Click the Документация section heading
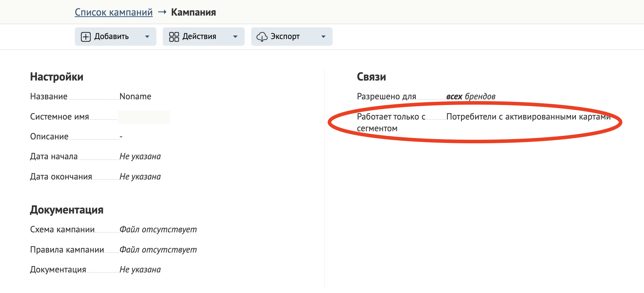644x293 pixels. 67,210
